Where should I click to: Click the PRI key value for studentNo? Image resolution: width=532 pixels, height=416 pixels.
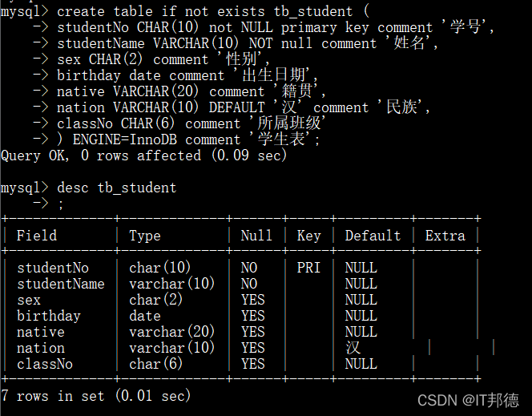pyautogui.click(x=308, y=268)
